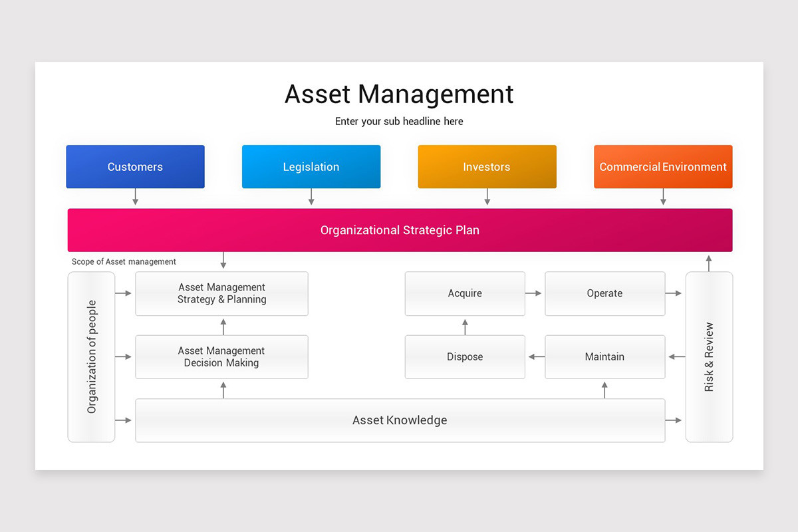The height and width of the screenshot is (532, 798).
Task: Click the Risk & Review sidebar box
Action: [709, 357]
